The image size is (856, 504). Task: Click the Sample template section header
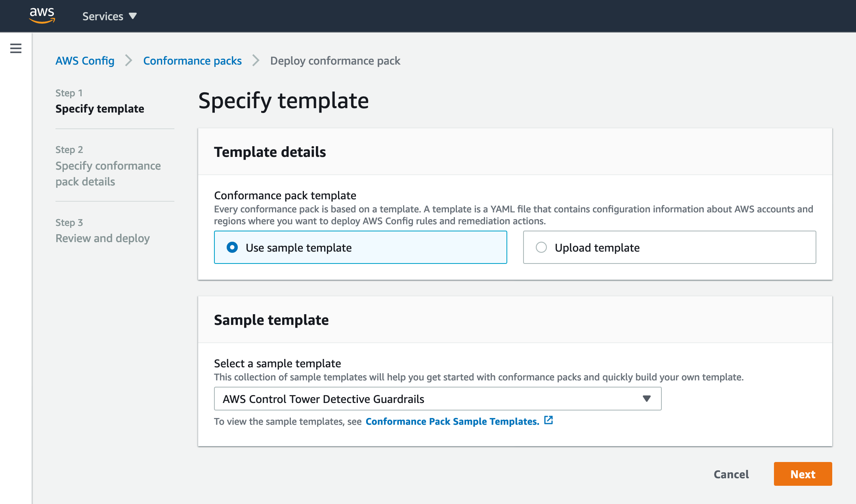[x=271, y=320]
